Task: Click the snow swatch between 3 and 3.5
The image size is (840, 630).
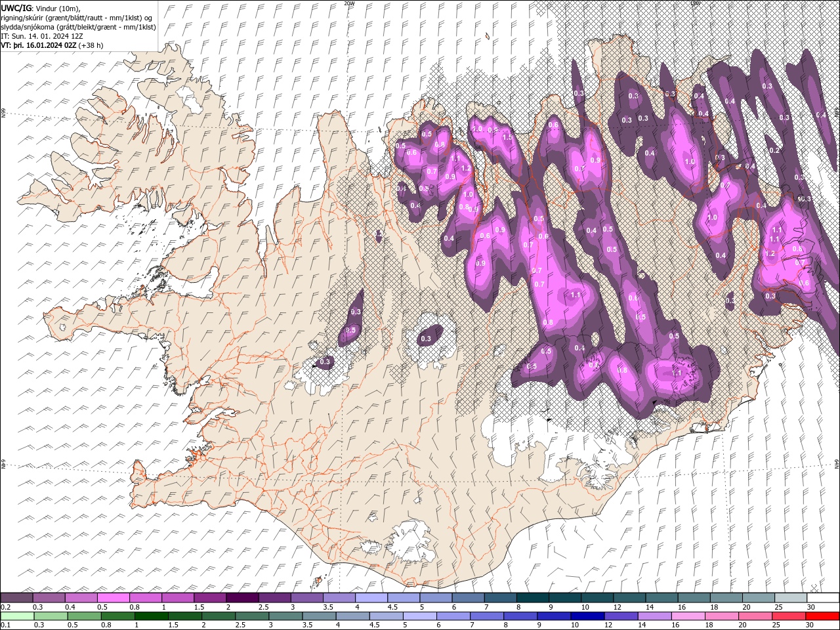Action: [306, 597]
